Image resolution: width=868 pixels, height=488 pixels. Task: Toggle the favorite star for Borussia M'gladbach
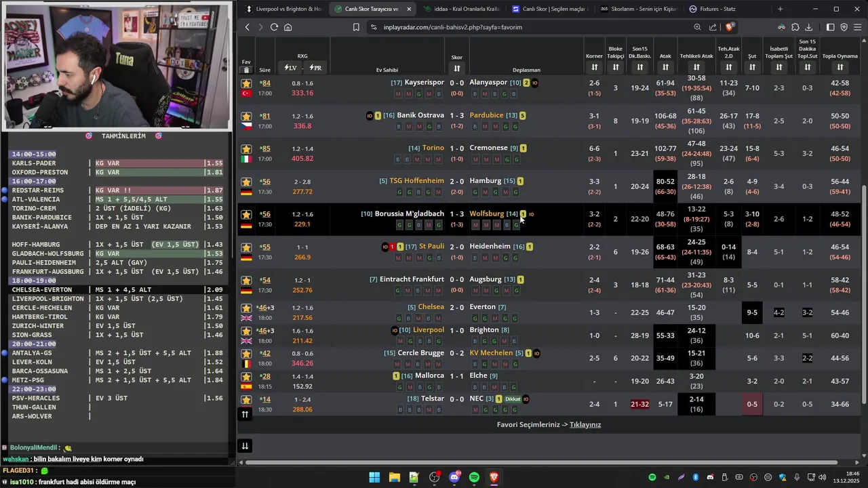[x=246, y=215]
